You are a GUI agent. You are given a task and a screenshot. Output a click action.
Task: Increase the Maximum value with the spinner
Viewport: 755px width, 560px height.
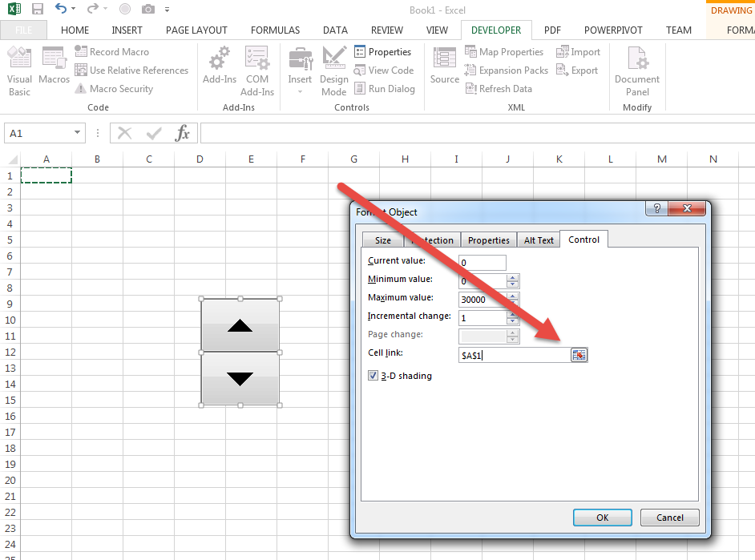pos(513,295)
